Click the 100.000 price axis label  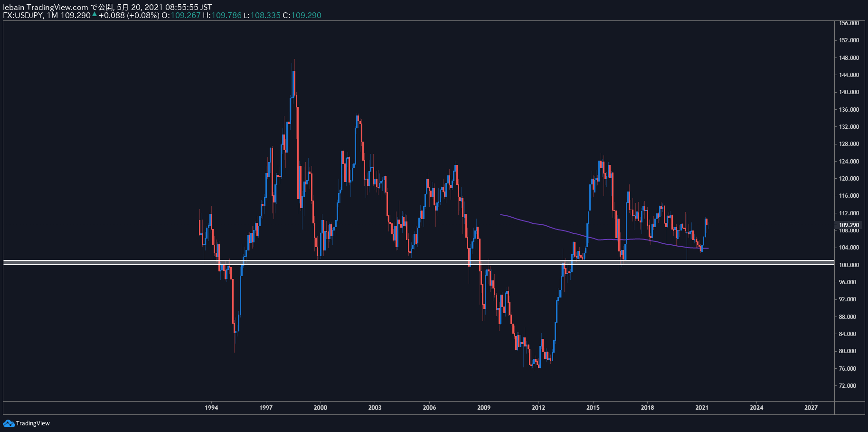(x=849, y=265)
